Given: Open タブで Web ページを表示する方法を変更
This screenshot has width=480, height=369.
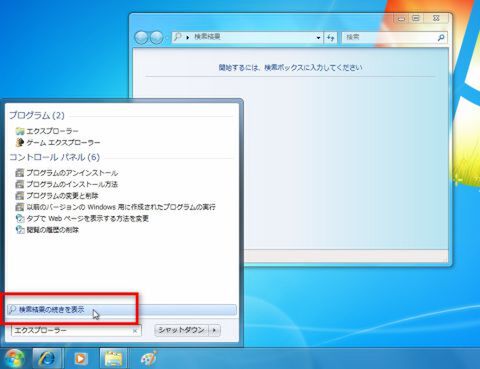Looking at the screenshot, I should pyautogui.click(x=82, y=219).
